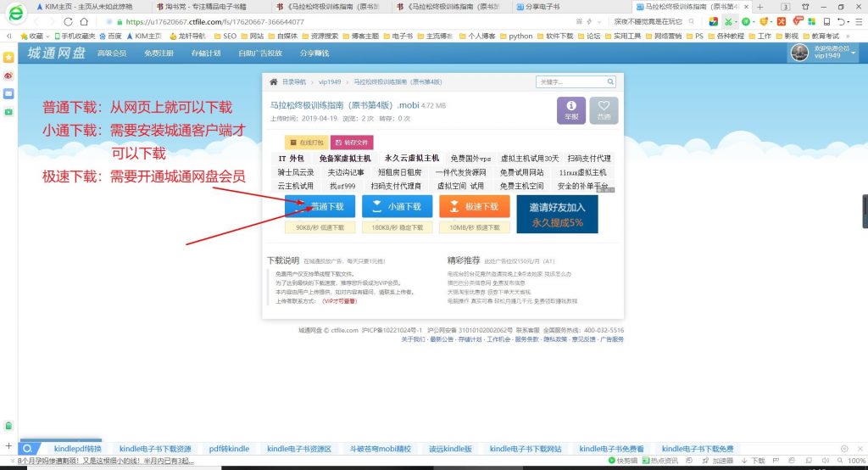
Task: Open the 手机收藏夹 bookmark
Action: pos(75,36)
